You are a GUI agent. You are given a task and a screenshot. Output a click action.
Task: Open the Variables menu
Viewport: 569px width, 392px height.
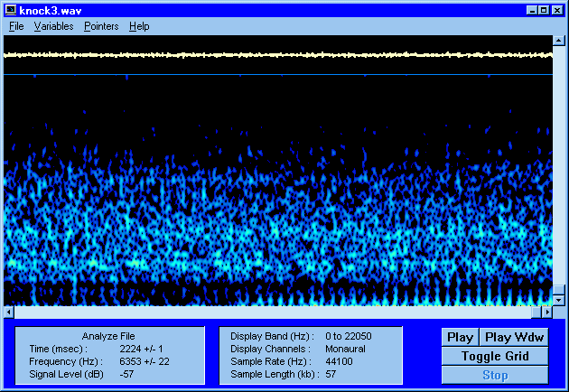[x=53, y=26]
